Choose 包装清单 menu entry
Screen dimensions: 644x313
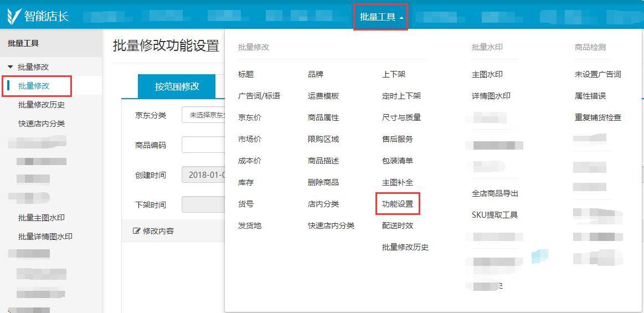398,161
